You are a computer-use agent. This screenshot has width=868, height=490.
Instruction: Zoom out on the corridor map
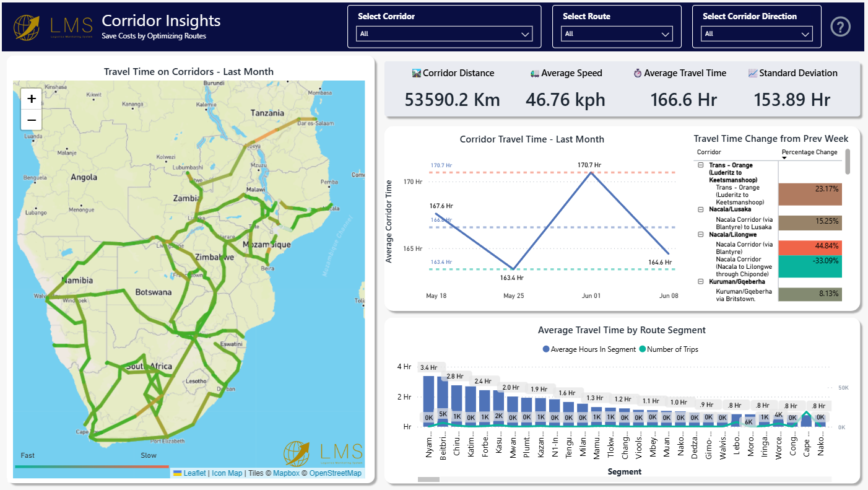[32, 120]
